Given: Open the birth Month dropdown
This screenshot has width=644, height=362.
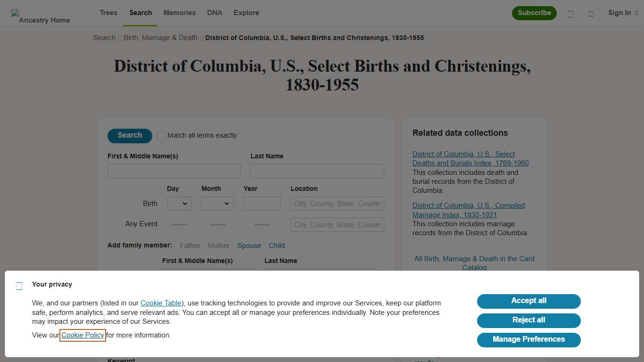Looking at the screenshot, I should (217, 203).
